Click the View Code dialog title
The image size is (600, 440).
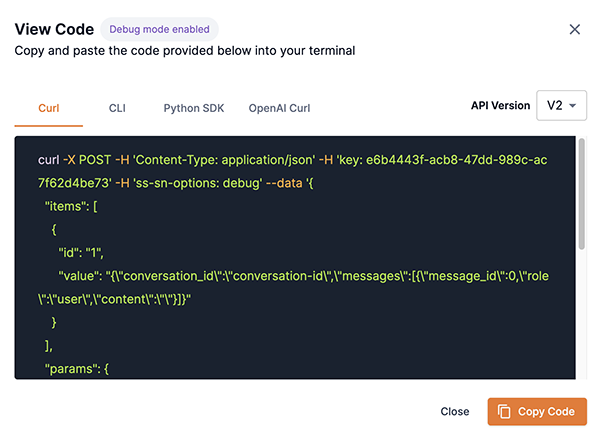point(54,30)
